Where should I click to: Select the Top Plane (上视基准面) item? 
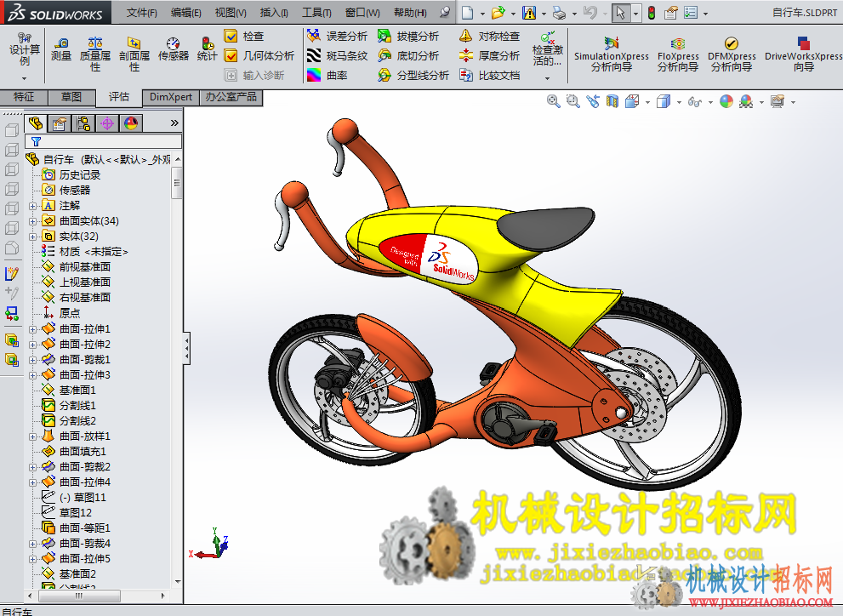[85, 282]
